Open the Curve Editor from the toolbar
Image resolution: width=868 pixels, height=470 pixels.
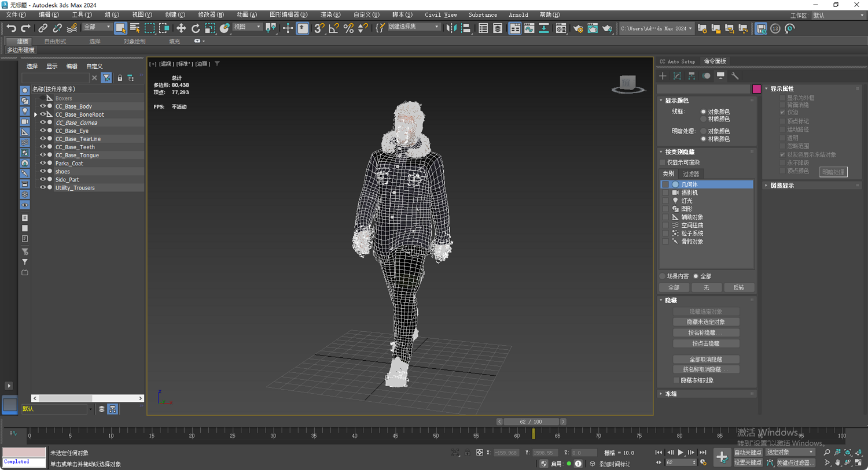point(529,28)
